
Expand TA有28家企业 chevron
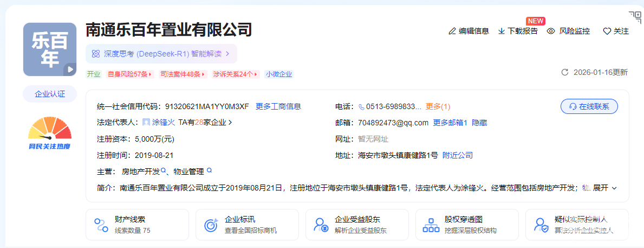point(230,123)
